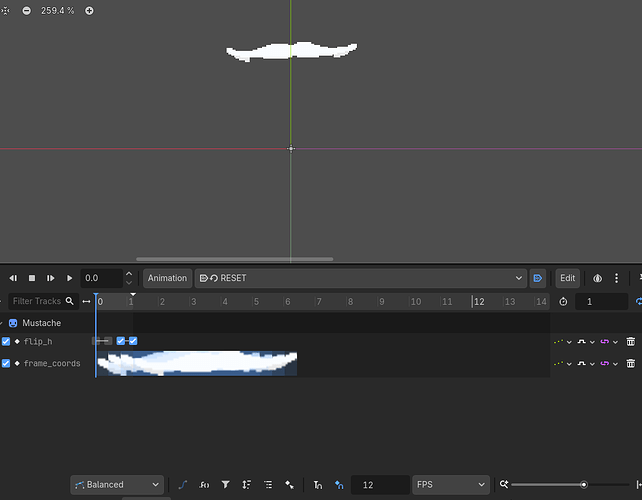Screen dimensions: 642x500
Task: Toggle alphabetical track sorting icon
Action: pyautogui.click(x=246, y=485)
